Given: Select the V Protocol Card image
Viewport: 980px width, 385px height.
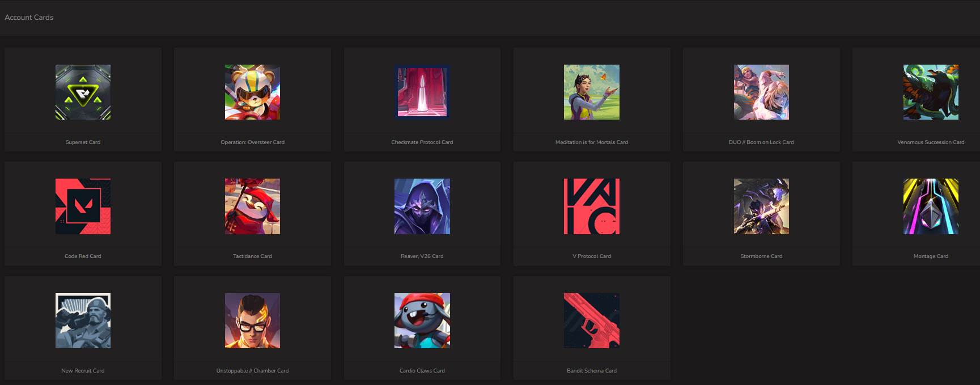Looking at the screenshot, I should [592, 206].
